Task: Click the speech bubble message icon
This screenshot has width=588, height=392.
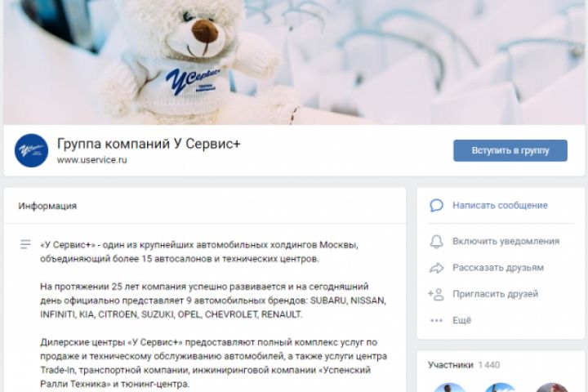Action: point(436,206)
